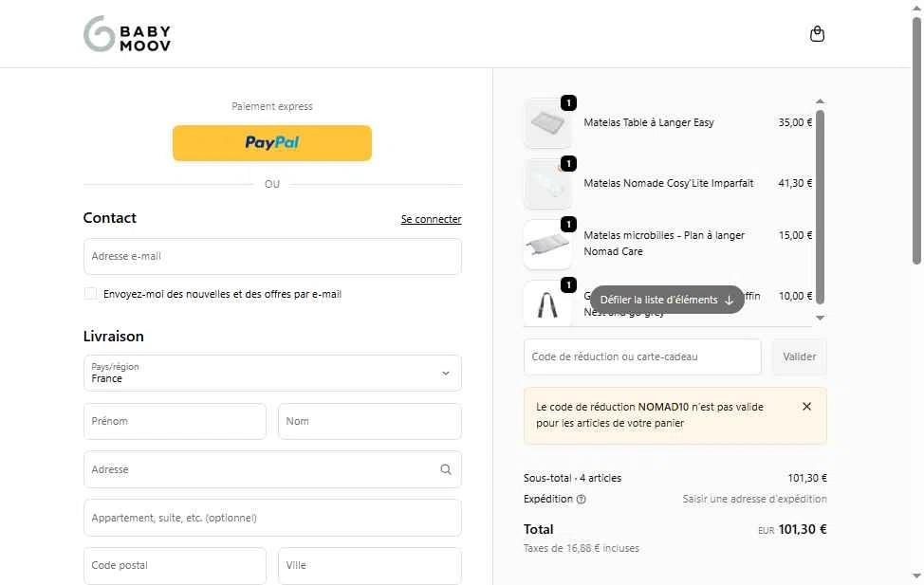Click the Code postal field
The height and width of the screenshot is (585, 924).
tap(175, 565)
